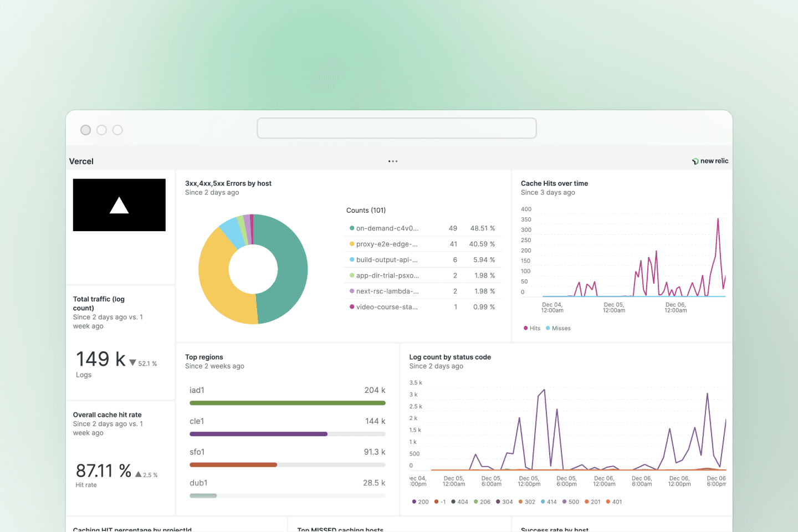Toggle status code 200 legend item
Image resolution: width=798 pixels, height=532 pixels.
click(420, 502)
